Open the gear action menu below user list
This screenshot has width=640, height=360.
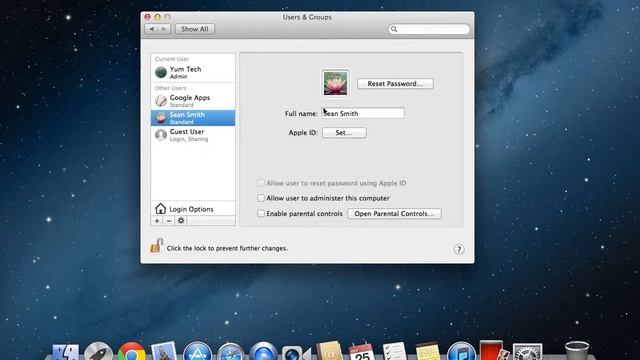pos(181,221)
